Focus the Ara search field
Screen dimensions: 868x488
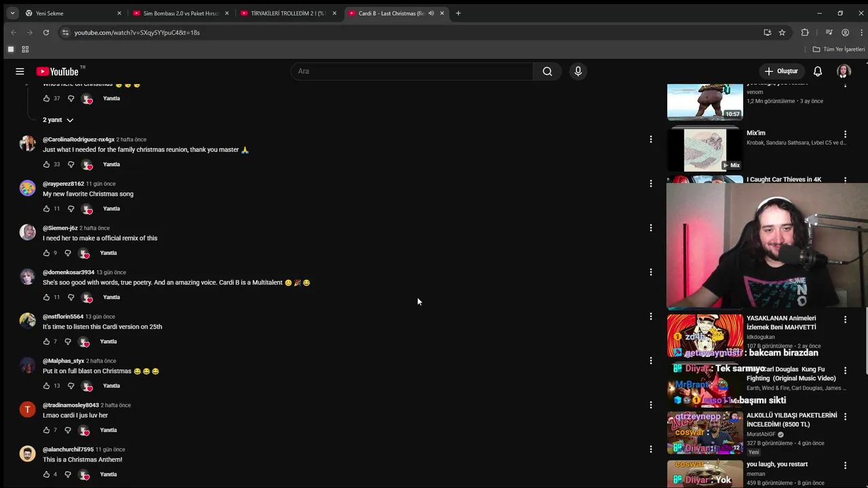click(x=412, y=71)
